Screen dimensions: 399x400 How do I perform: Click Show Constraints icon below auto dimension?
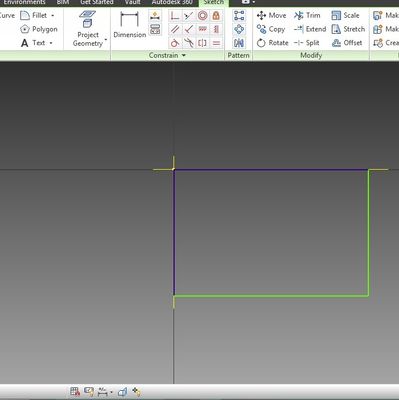[155, 29]
